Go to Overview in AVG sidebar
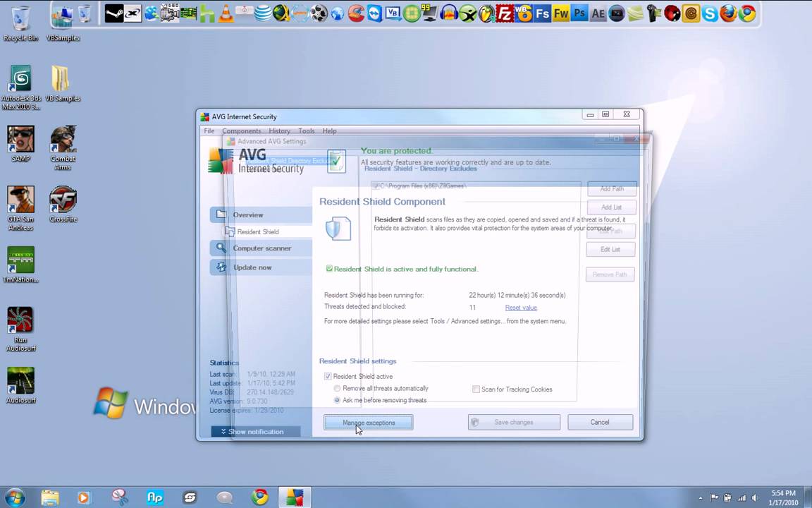812x508 pixels. (x=261, y=214)
